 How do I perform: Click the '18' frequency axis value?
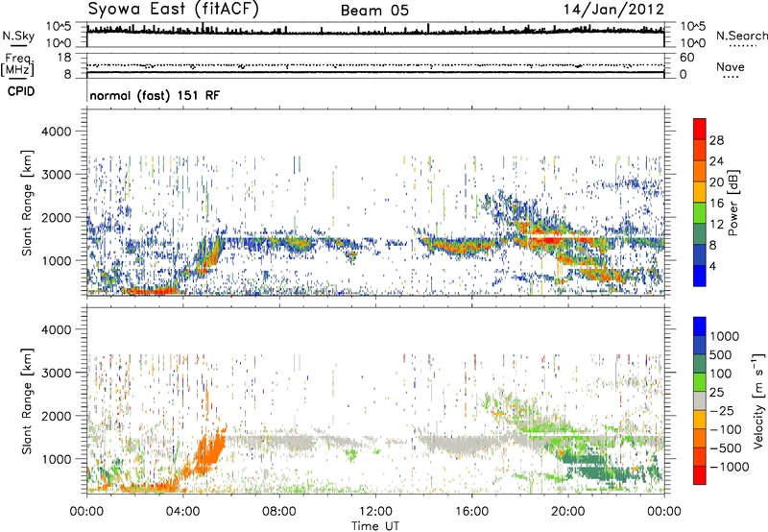coord(64,58)
